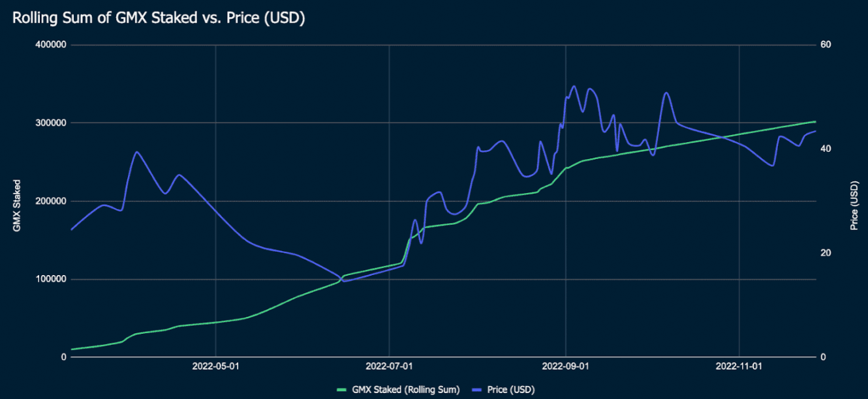Click the 60 tick on price axis

pyautogui.click(x=826, y=45)
